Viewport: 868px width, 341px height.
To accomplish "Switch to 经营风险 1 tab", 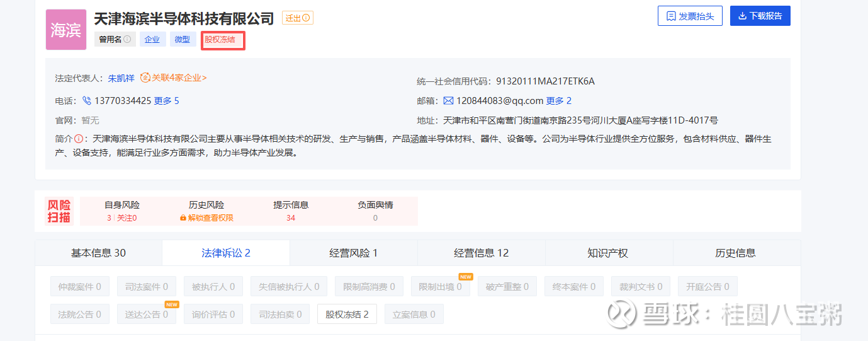I will tap(354, 253).
